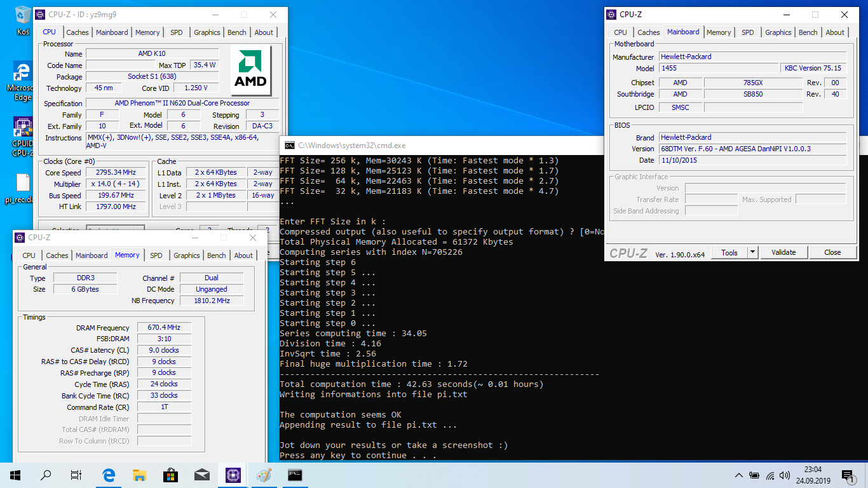This screenshot has height=488, width=868.
Task: Click the HT Link 1797.00 MHz value
Action: (117, 207)
